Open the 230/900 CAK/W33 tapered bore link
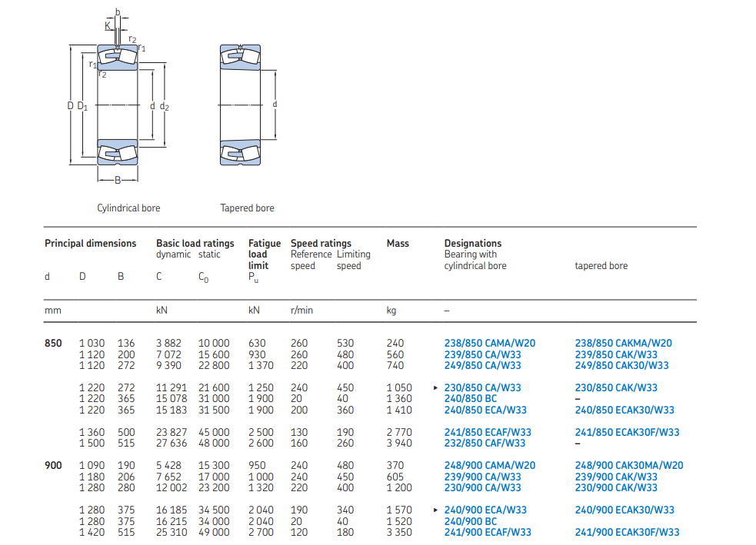Image resolution: width=756 pixels, height=545 pixels. tap(616, 487)
